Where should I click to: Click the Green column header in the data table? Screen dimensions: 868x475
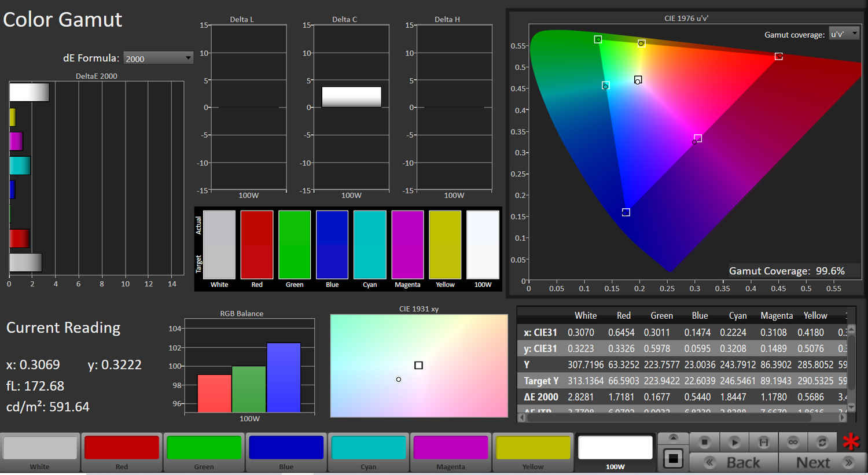tap(661, 316)
